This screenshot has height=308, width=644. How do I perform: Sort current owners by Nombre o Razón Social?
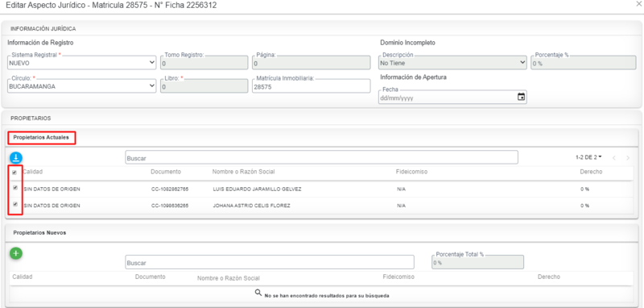coord(244,172)
